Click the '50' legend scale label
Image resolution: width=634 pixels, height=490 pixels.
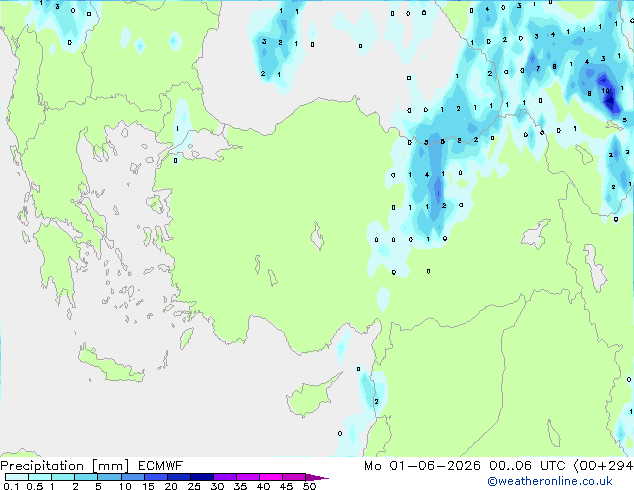(309, 486)
